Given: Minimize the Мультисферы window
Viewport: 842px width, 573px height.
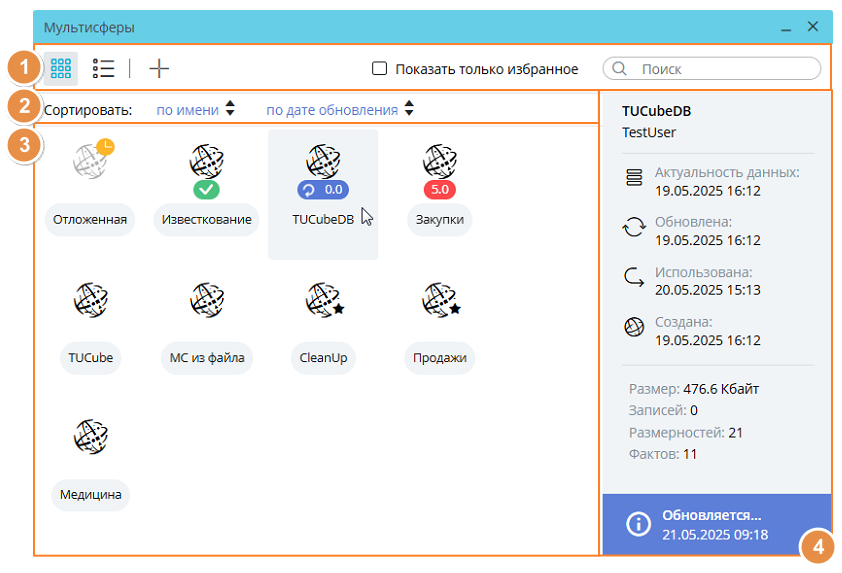Looking at the screenshot, I should coord(787,27).
